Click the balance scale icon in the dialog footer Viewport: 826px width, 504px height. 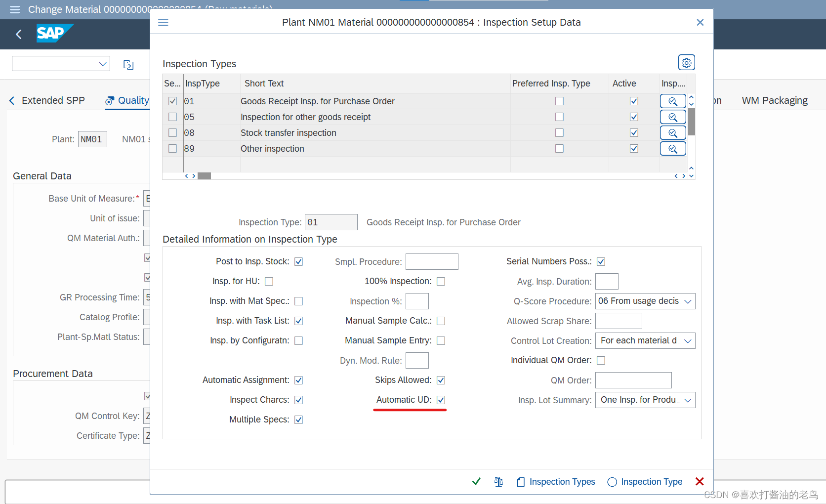point(498,481)
